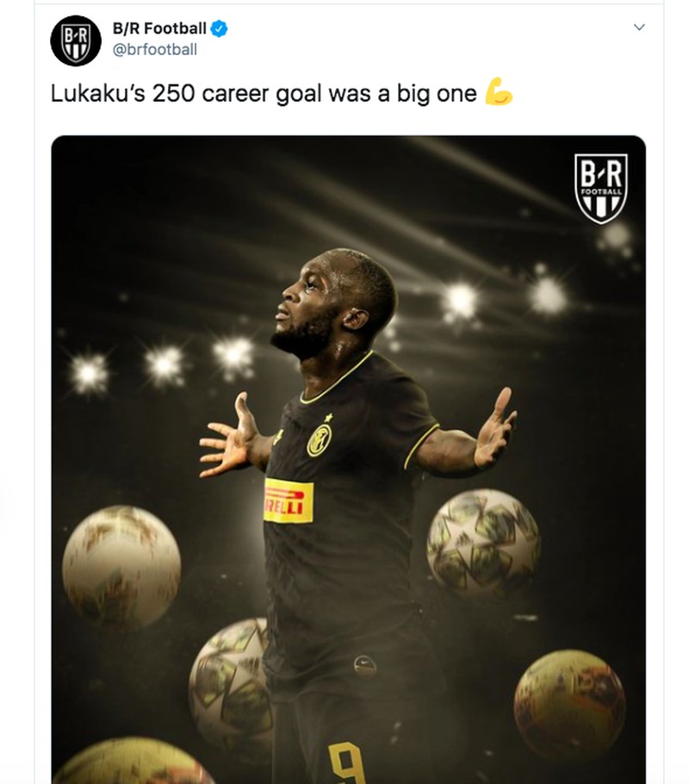Open the B/R Football display name link
This screenshot has height=784, width=689.
pos(159,28)
